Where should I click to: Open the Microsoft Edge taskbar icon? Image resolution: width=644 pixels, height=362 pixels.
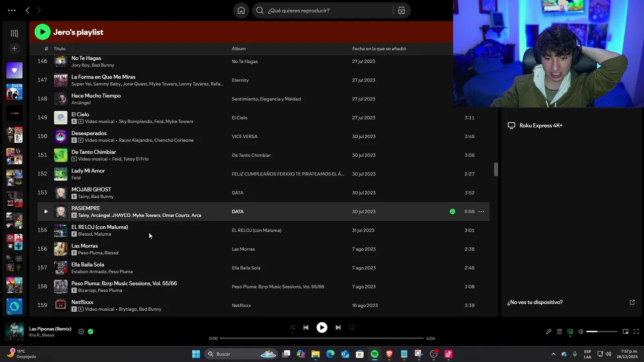pos(330,354)
